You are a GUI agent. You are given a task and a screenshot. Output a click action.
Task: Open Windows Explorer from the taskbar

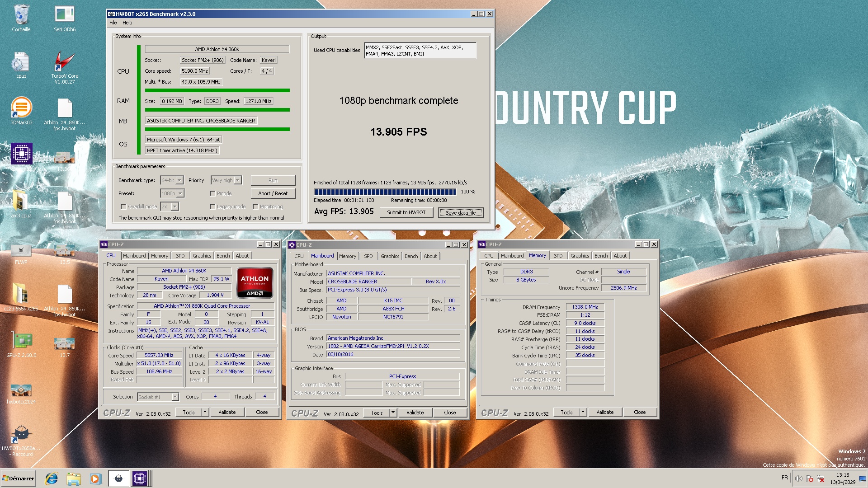point(73,479)
